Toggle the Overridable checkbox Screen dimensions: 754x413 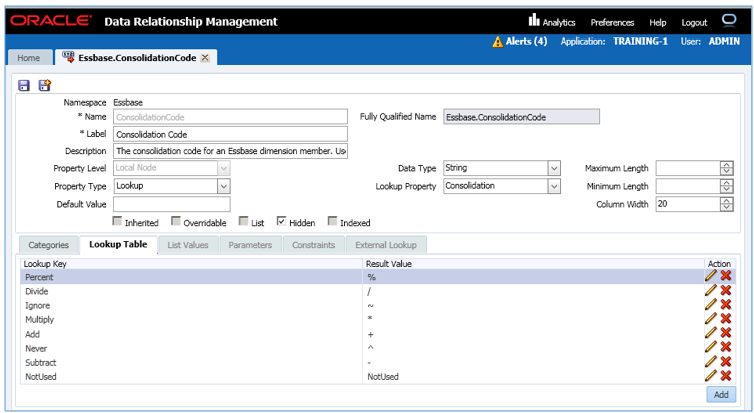coord(176,221)
